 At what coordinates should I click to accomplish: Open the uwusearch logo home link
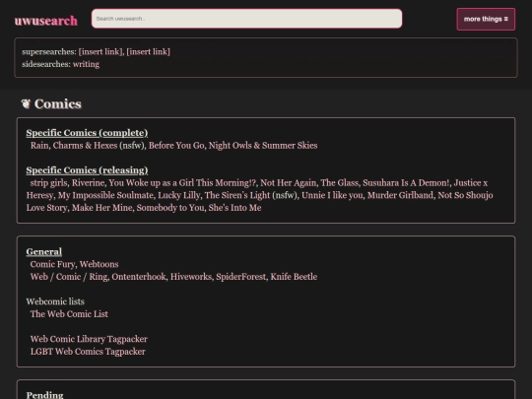pos(45,21)
